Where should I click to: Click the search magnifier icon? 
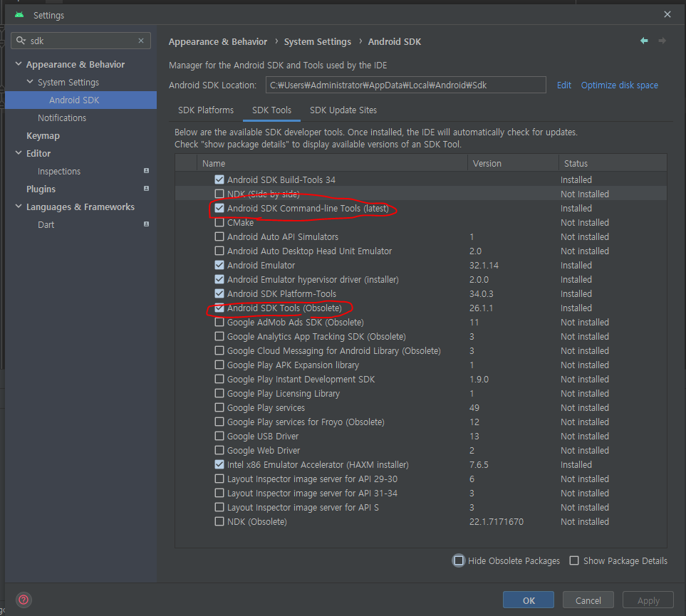click(x=21, y=41)
